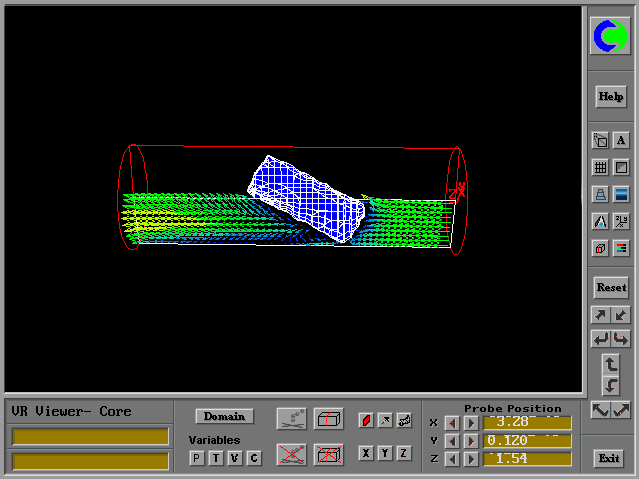
Task: Toggle the T temperature variable
Action: pos(215,458)
